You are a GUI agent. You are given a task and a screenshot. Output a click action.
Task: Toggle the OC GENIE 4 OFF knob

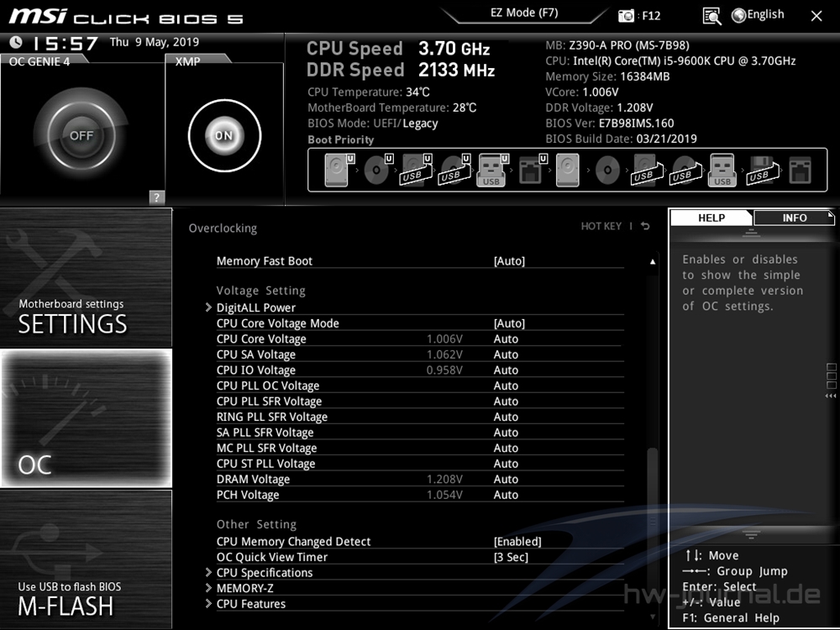(x=81, y=135)
